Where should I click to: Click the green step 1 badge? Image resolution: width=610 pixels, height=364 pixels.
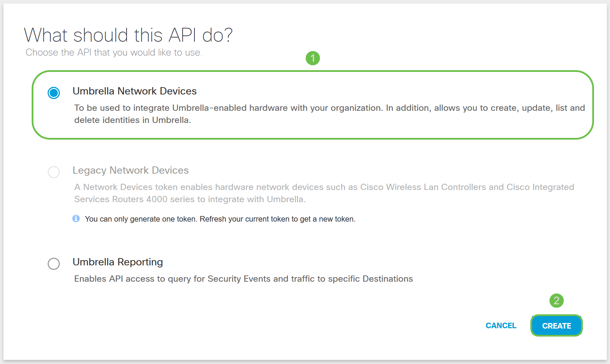pos(313,58)
